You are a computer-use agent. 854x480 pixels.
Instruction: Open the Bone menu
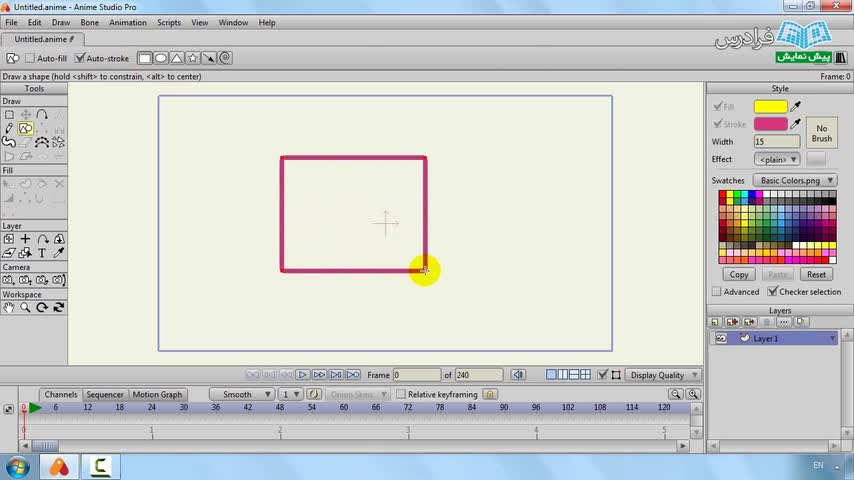90,22
